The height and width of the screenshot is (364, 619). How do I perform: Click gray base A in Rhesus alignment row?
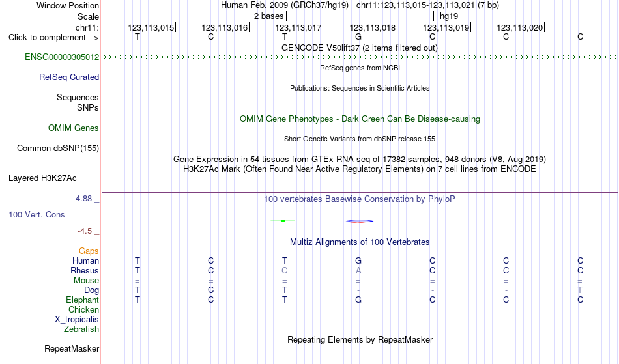[358, 270]
